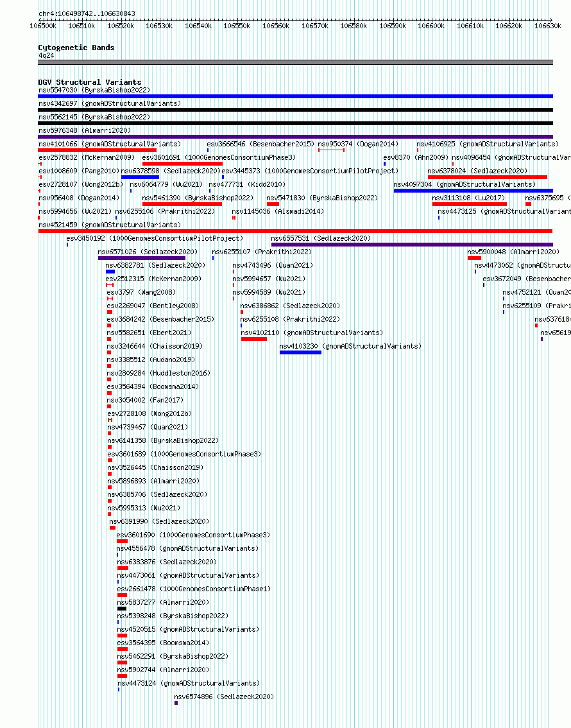The width and height of the screenshot is (571, 728).
Task: Click the DGV Structural Variants track title
Action: pyautogui.click(x=90, y=82)
